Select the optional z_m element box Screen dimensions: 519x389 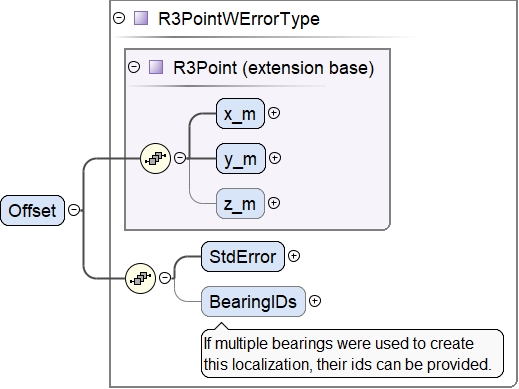pyautogui.click(x=240, y=204)
